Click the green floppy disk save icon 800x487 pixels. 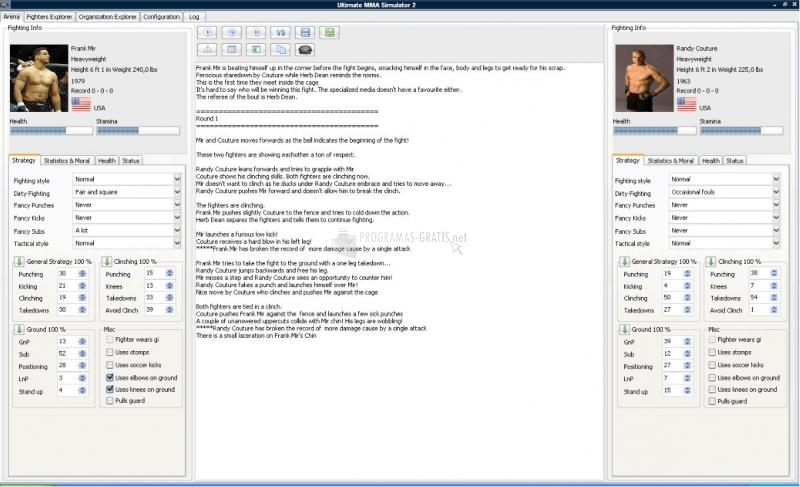[330, 33]
